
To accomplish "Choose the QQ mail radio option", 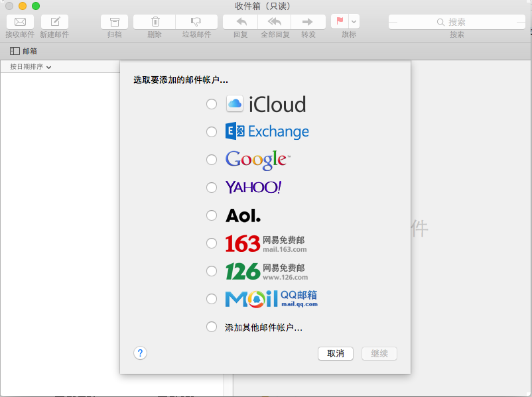I will [212, 299].
